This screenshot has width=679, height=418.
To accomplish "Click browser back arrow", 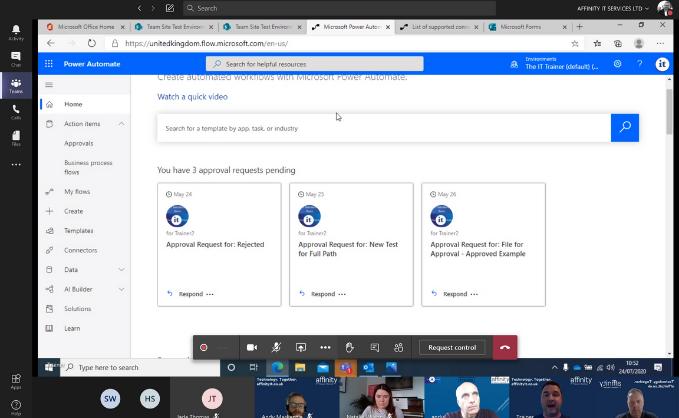I will (51, 43).
